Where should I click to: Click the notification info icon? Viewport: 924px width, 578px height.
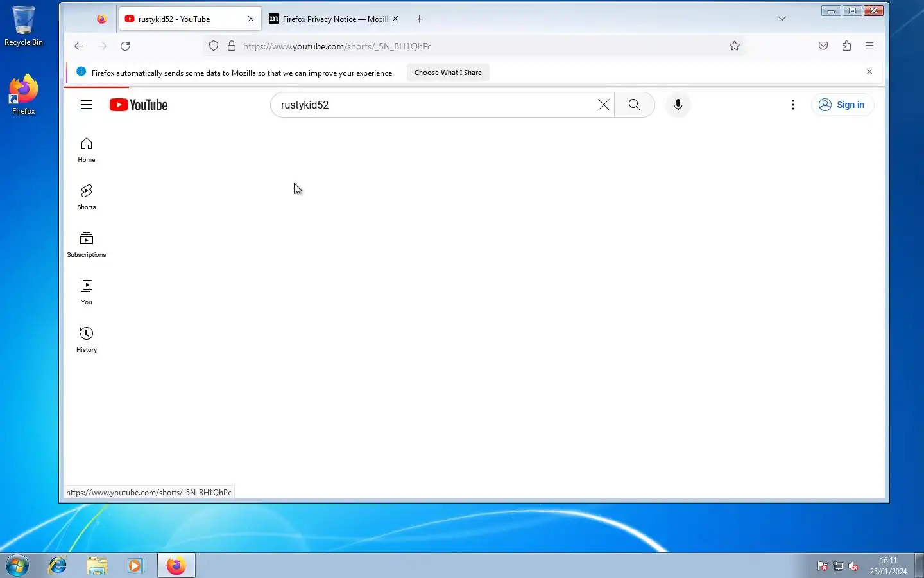coord(81,72)
